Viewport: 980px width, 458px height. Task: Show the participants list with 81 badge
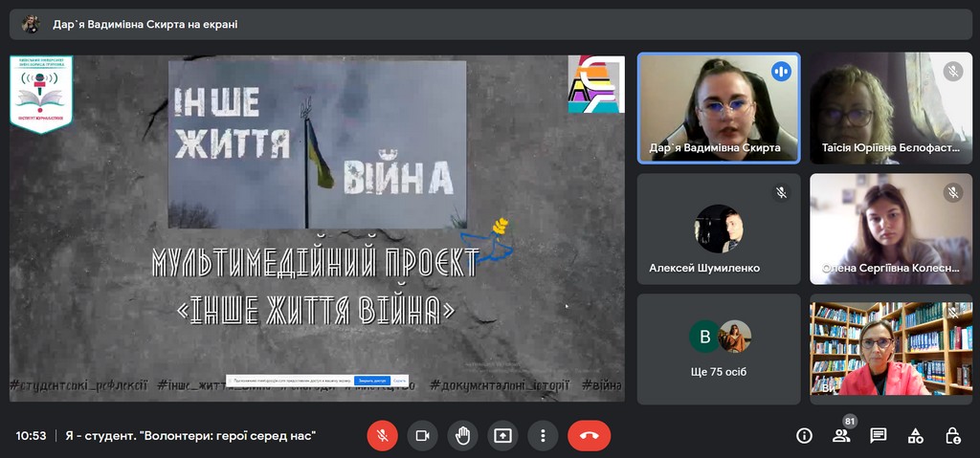coord(841,436)
